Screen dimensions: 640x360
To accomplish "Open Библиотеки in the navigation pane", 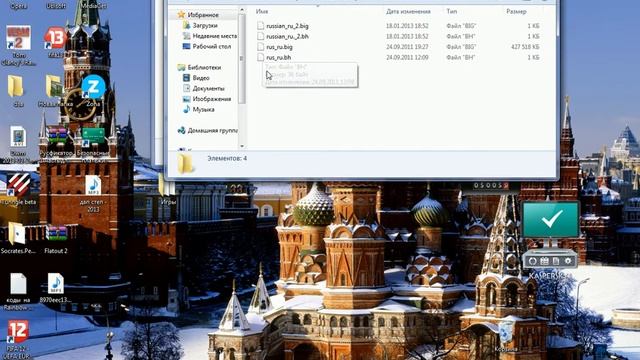I will click(x=204, y=67).
